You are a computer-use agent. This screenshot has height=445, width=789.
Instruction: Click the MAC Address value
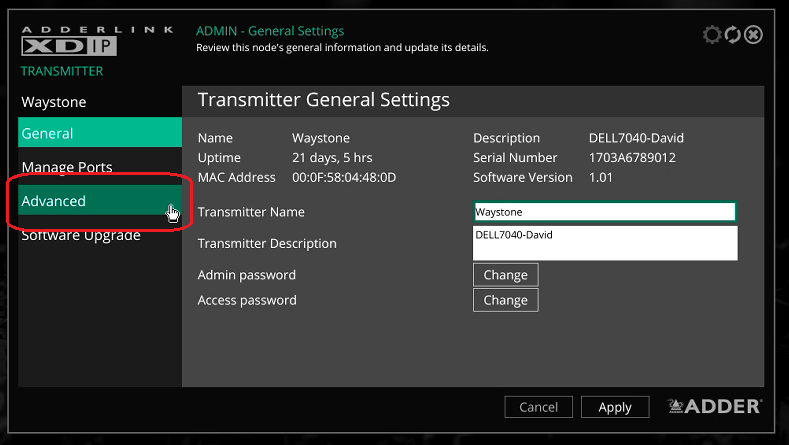(x=344, y=177)
